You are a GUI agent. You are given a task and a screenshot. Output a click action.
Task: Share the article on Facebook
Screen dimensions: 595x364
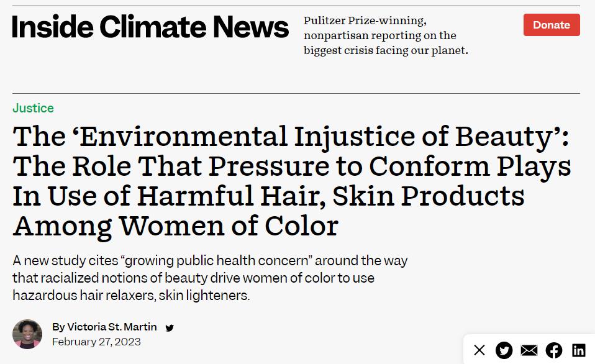(554, 350)
